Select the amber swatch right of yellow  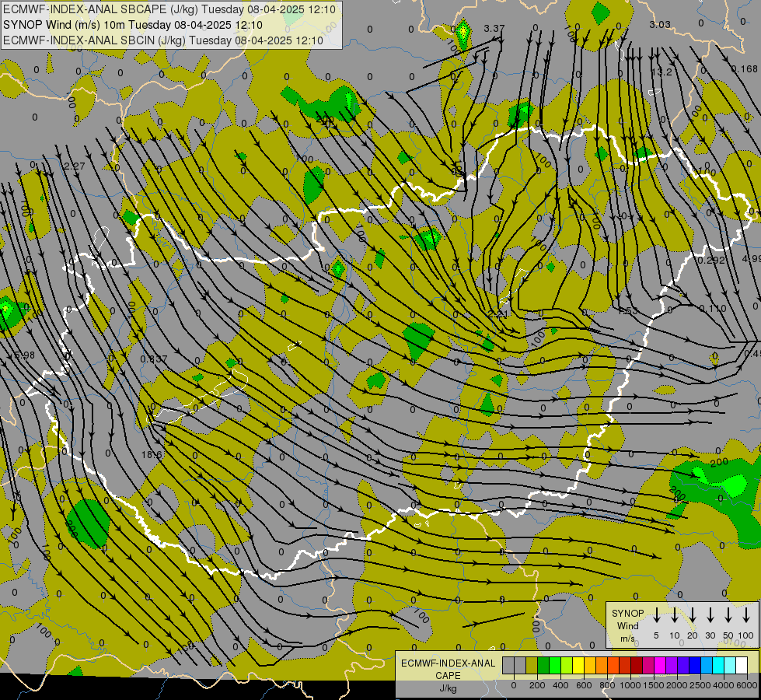(590, 665)
